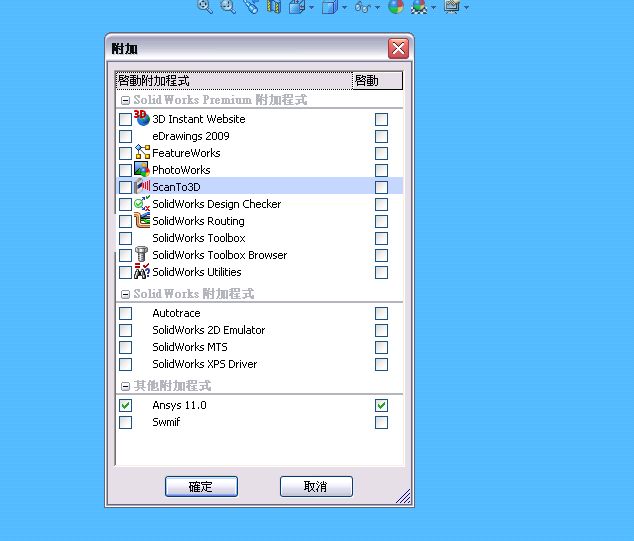Check SolidWorks Routing startup checkbox on right

(381, 221)
